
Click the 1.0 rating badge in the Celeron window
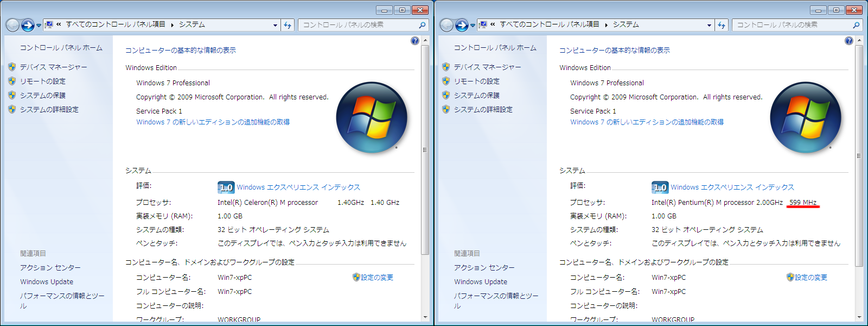(x=226, y=187)
